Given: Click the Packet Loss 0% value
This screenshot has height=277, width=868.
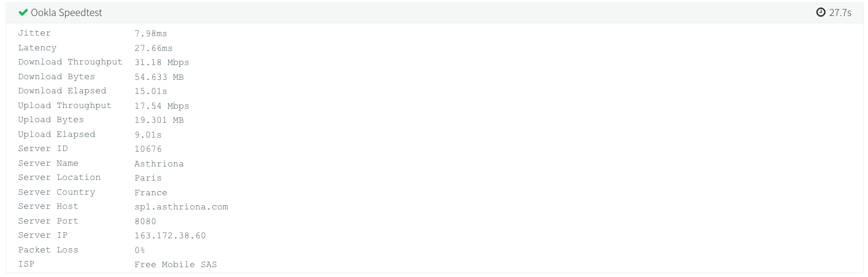Looking at the screenshot, I should (x=140, y=250).
